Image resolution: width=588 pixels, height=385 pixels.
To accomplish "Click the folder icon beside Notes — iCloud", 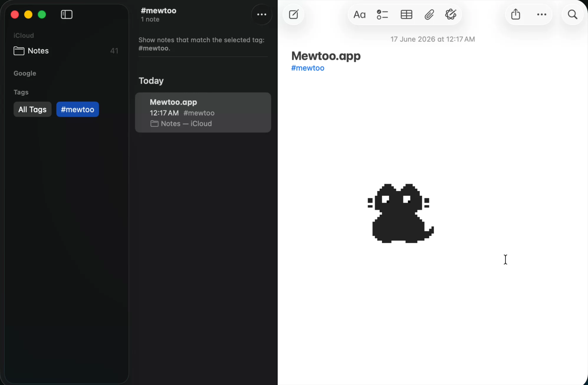I will pyautogui.click(x=154, y=124).
